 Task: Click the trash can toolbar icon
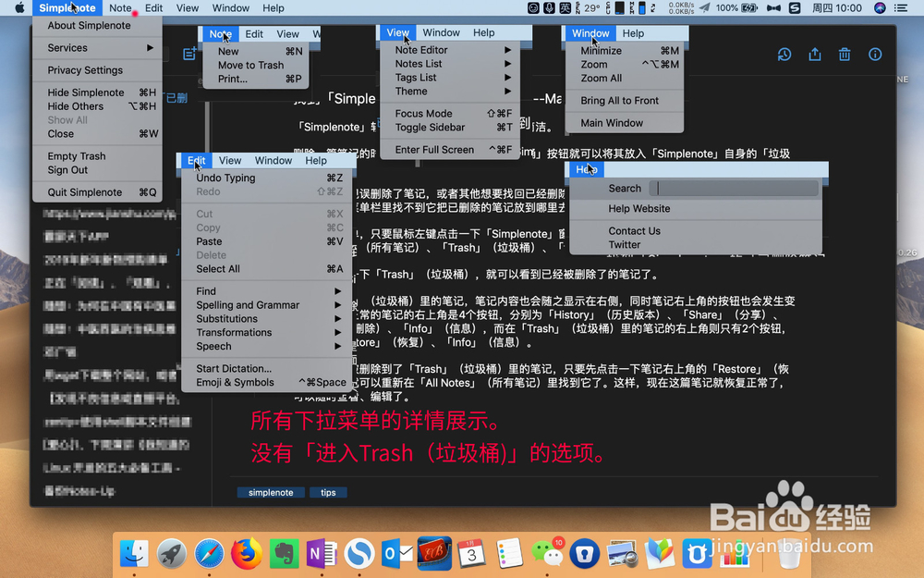tap(845, 55)
